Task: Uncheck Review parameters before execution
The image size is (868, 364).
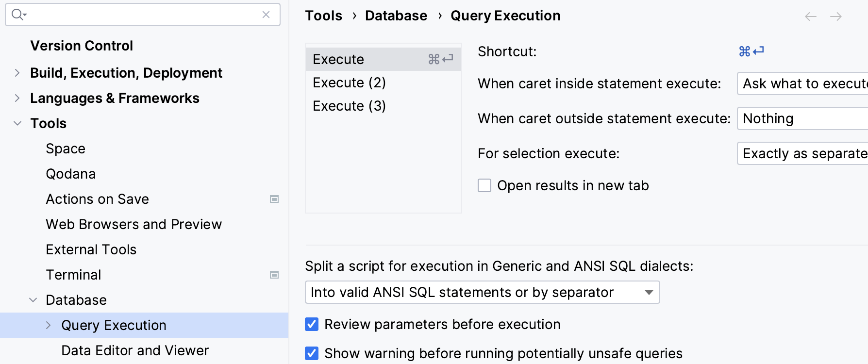Action: click(312, 324)
